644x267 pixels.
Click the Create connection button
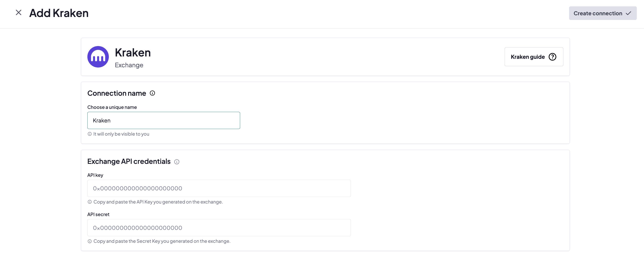pos(598,13)
